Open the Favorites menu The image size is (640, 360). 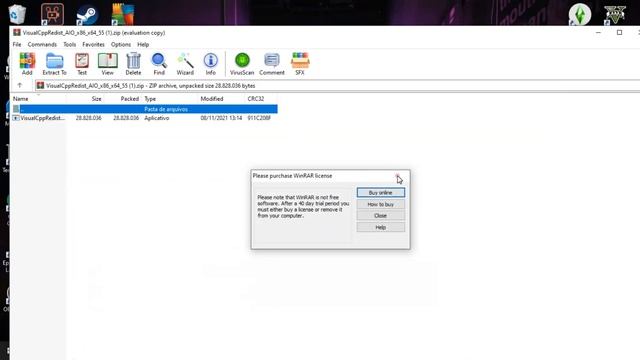[93, 44]
